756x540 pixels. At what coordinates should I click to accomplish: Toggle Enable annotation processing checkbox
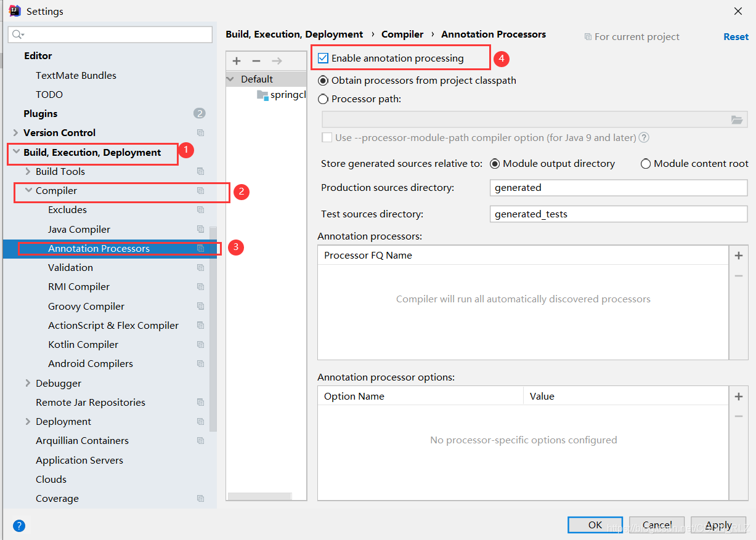point(323,58)
